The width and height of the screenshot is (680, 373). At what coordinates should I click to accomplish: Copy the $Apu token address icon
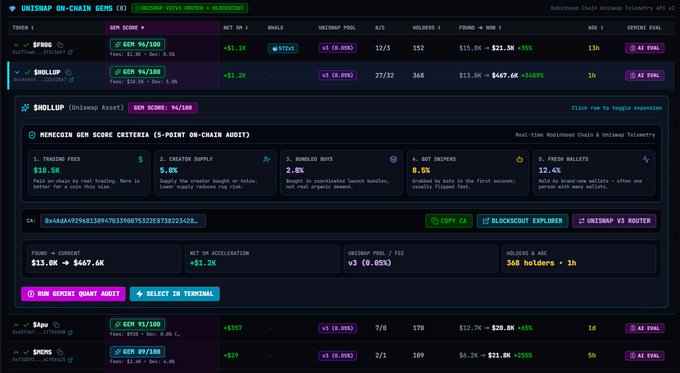pos(56,324)
